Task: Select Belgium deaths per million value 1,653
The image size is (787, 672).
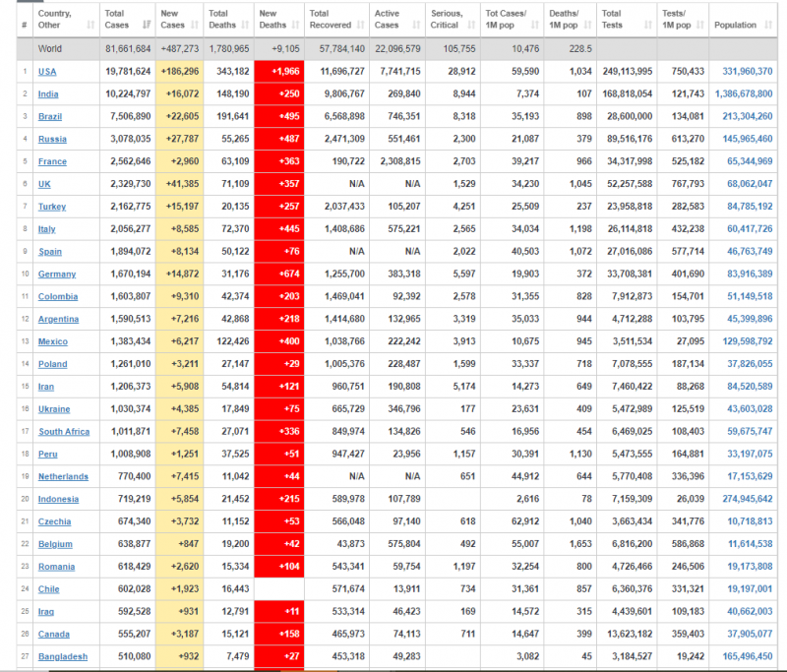Action: pyautogui.click(x=580, y=544)
